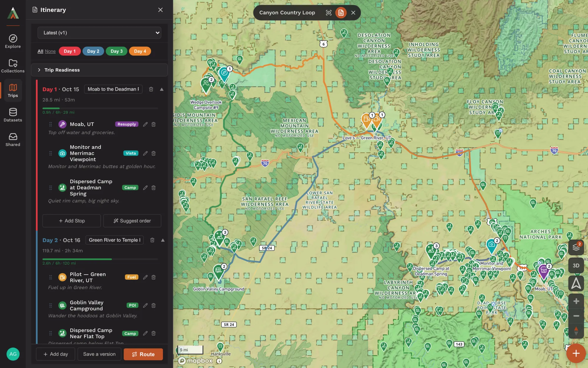Viewport: 588px width, 368px height.
Task: Open the map layers panel
Action: 576,247
